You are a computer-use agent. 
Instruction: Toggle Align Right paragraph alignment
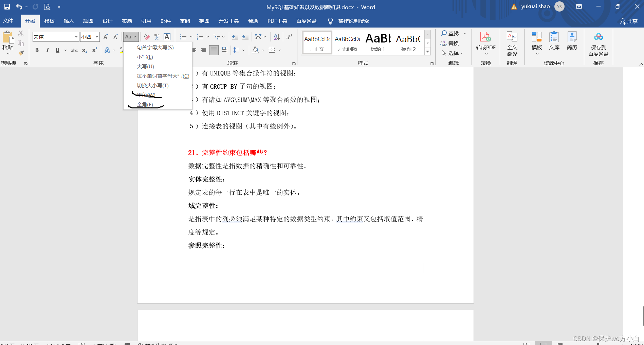[x=204, y=50]
